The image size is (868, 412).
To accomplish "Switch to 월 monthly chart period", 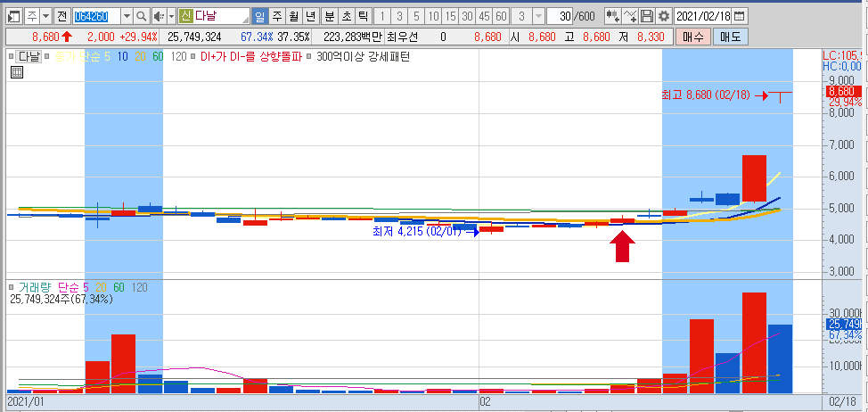I will coord(294,17).
